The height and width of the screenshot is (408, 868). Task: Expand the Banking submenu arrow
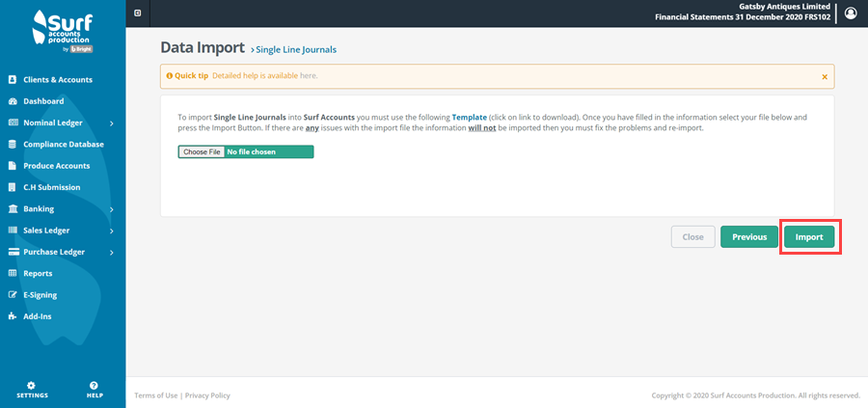pyautogui.click(x=111, y=210)
